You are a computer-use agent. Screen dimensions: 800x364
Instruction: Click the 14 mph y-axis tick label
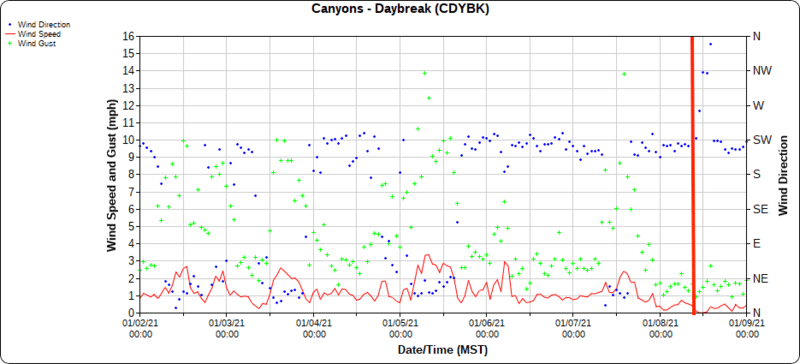[x=129, y=71]
